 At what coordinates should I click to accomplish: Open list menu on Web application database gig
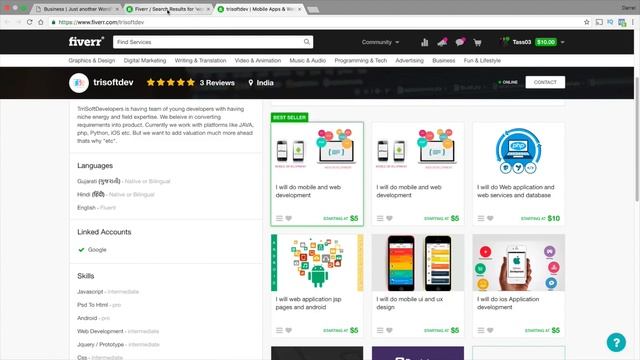[x=481, y=218]
